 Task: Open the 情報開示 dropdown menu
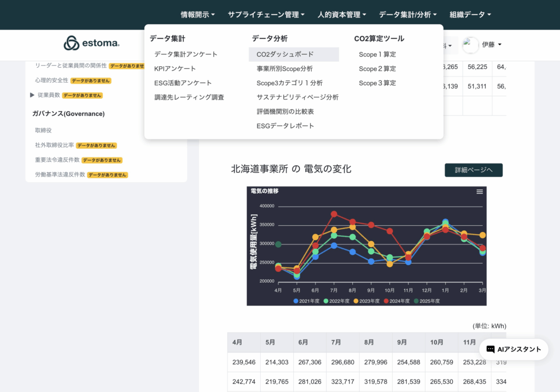[x=197, y=15]
